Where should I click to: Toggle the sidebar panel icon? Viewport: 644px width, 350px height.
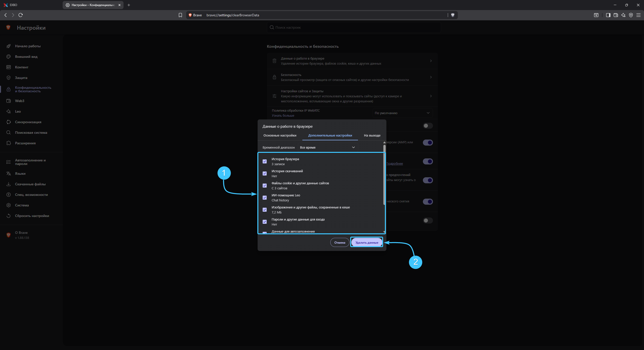click(x=608, y=15)
